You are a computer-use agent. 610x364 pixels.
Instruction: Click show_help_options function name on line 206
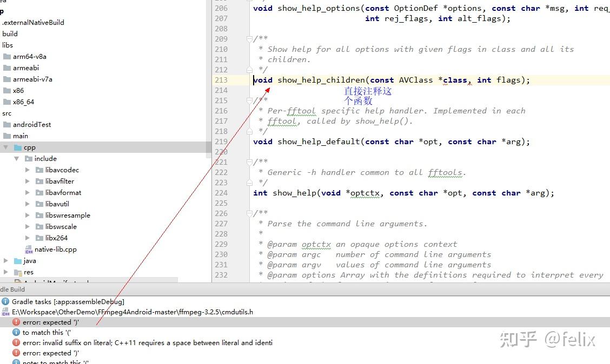319,8
